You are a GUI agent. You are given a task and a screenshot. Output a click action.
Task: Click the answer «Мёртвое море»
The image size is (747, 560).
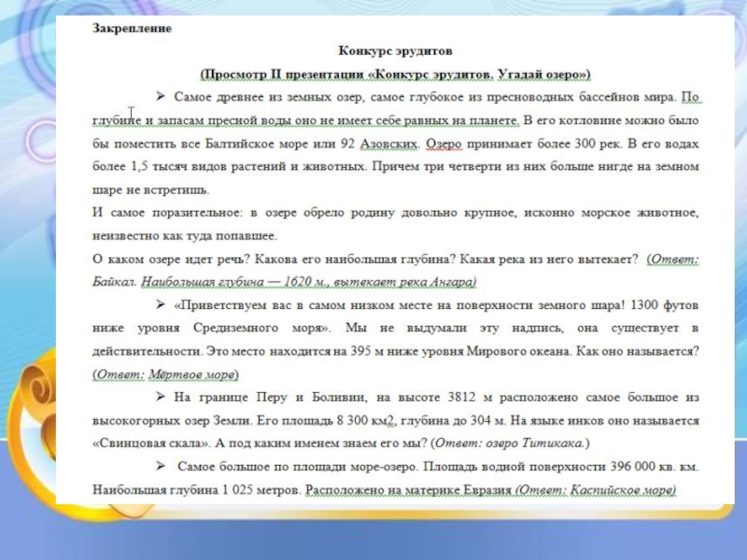click(192, 375)
